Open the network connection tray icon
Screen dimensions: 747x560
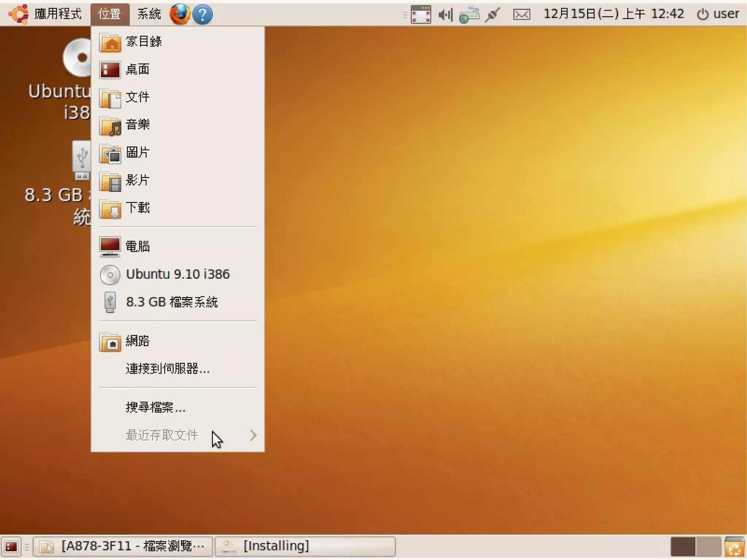pyautogui.click(x=469, y=15)
